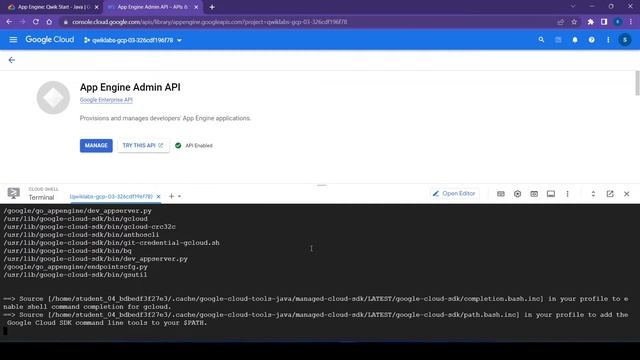Click the TRY THIS API button
Viewport: 640px width, 360px height.
point(143,145)
